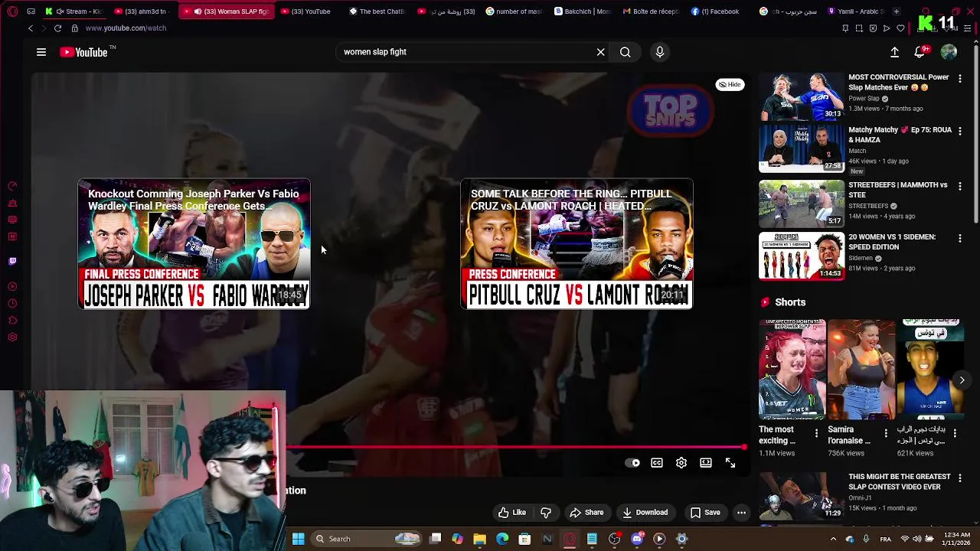Open Twitch in the Opera sidebar
This screenshot has width=980, height=551.
(12, 262)
